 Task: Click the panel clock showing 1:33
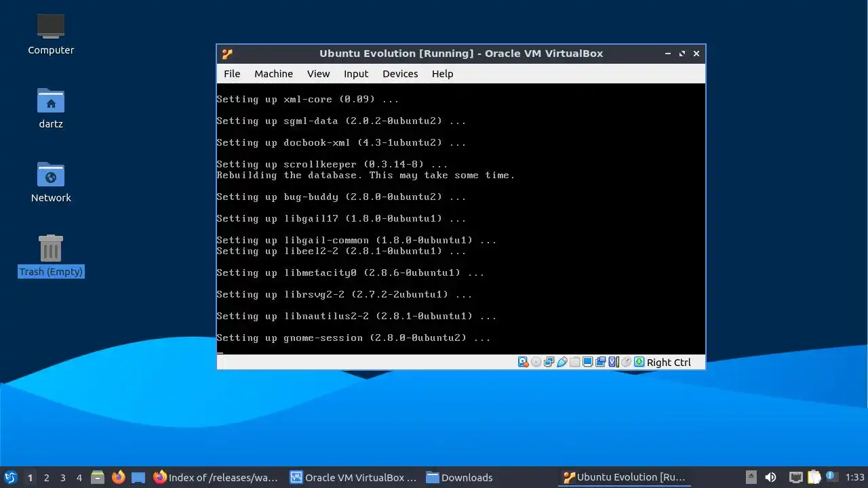pyautogui.click(x=855, y=477)
